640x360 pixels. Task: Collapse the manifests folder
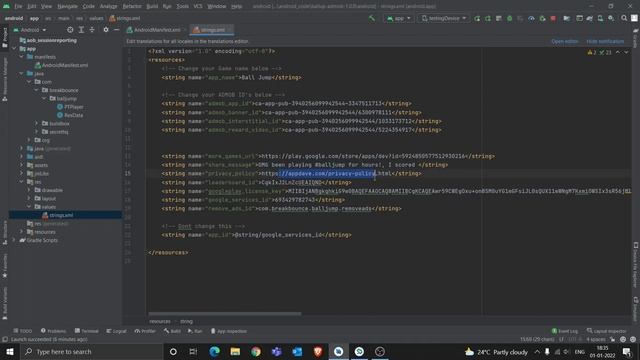(22, 57)
